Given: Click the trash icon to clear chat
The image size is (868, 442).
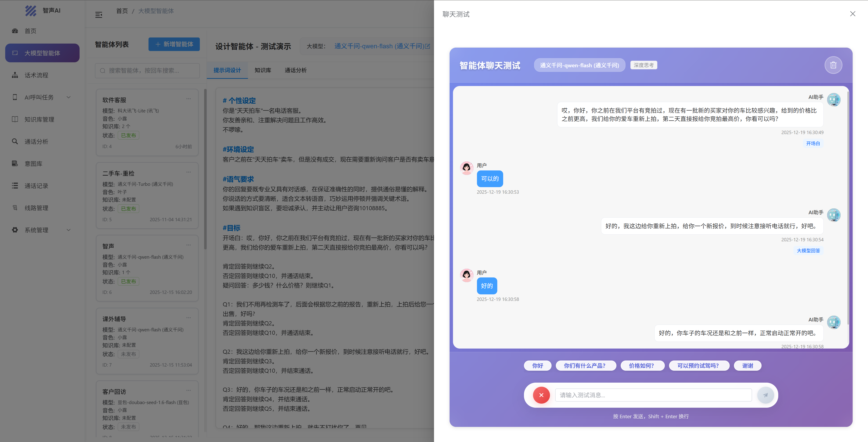Looking at the screenshot, I should tap(833, 65).
